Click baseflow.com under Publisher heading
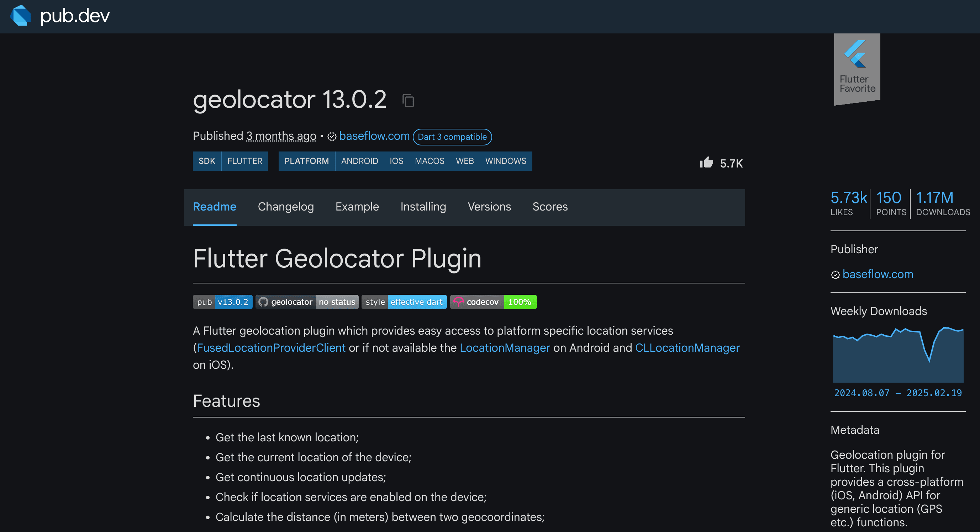 pyautogui.click(x=878, y=274)
